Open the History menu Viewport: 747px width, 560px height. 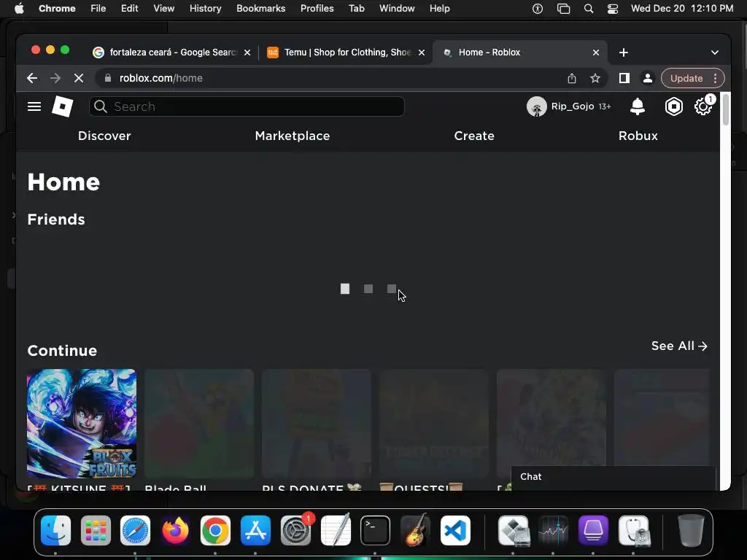coord(205,9)
